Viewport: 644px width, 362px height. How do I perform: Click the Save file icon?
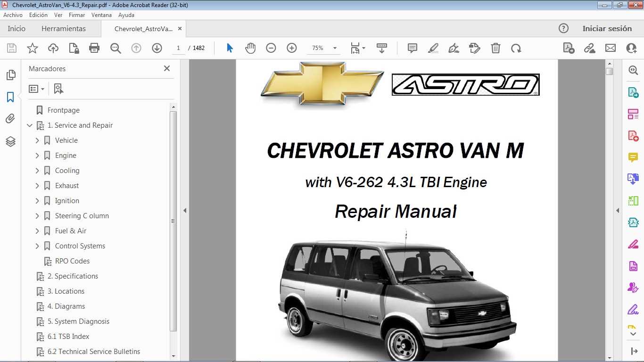coord(12,48)
